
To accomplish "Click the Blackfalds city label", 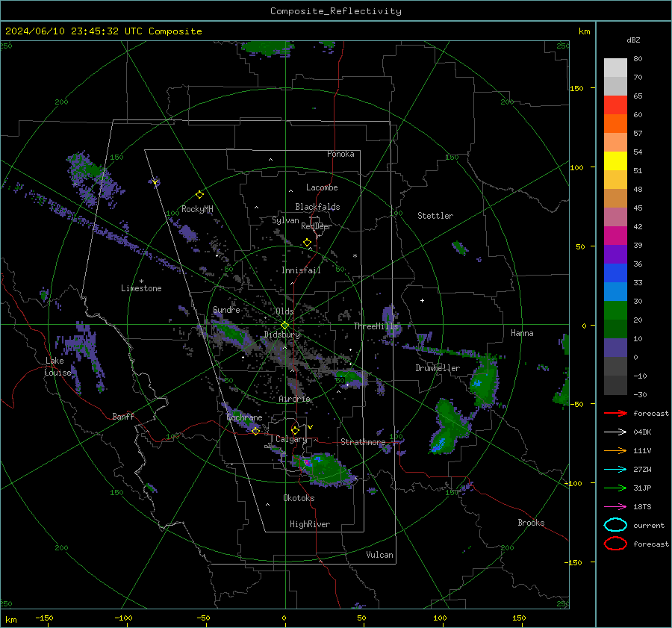I will tap(317, 207).
